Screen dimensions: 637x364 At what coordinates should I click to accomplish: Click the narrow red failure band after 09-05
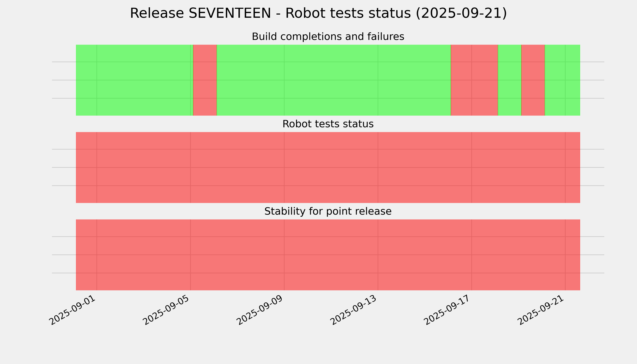(205, 80)
